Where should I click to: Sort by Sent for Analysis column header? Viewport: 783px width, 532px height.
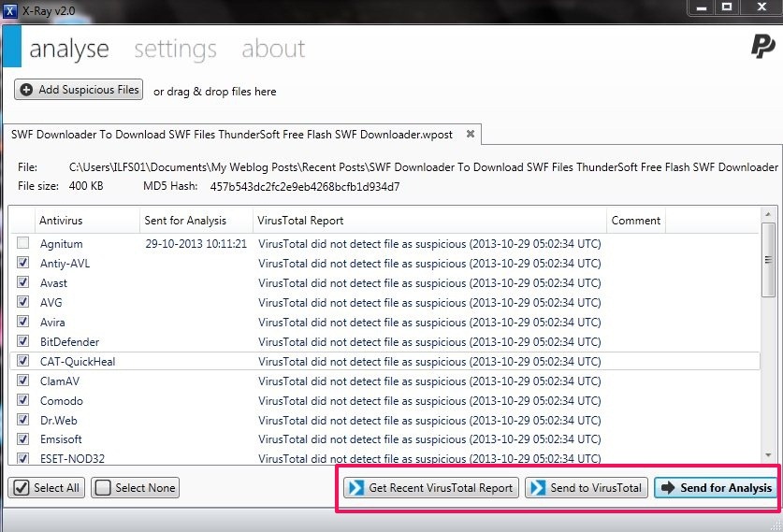(196, 221)
